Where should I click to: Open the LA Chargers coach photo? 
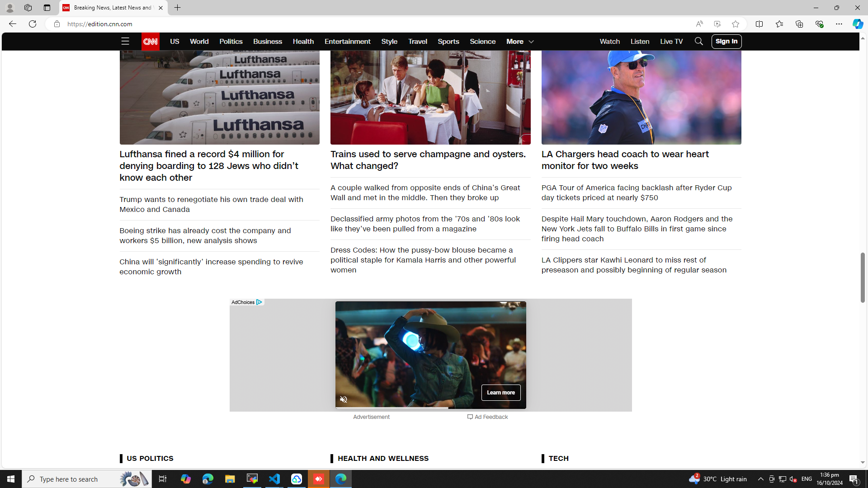point(641,97)
